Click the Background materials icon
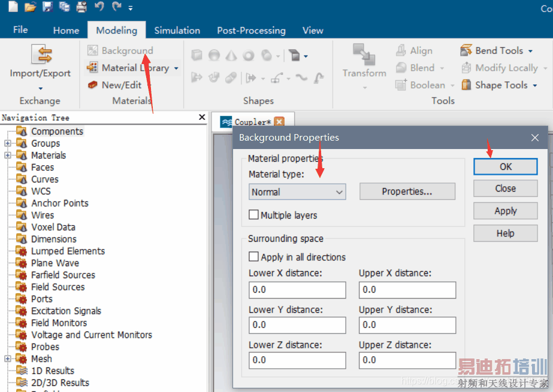Viewport: 553px width, 392px height. 92,50
